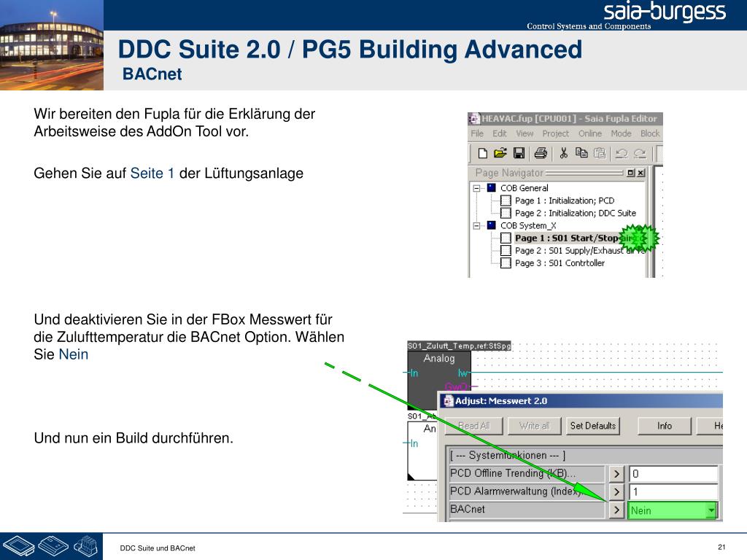The image size is (747, 560).
Task: Click the Set Defaults button
Action: coord(592,426)
